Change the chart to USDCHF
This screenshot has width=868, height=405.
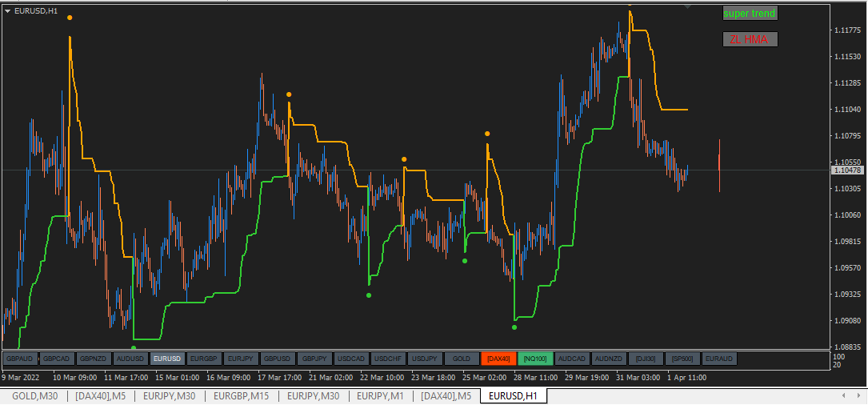tap(388, 359)
